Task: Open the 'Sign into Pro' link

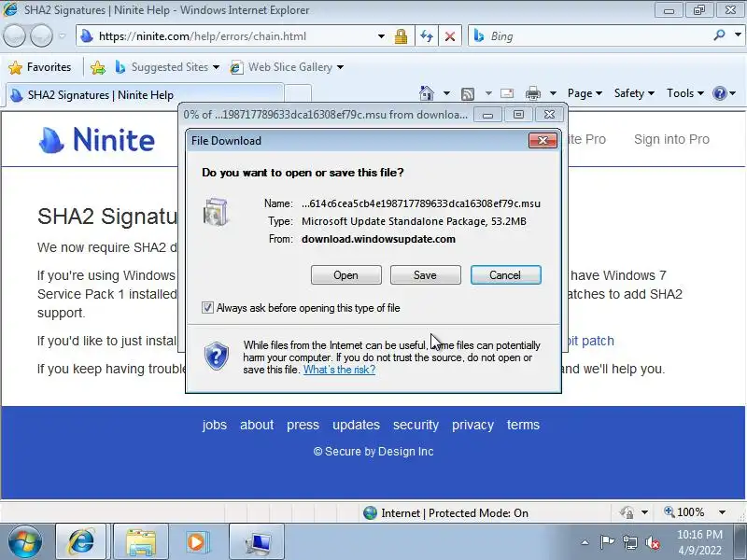Action: click(671, 139)
